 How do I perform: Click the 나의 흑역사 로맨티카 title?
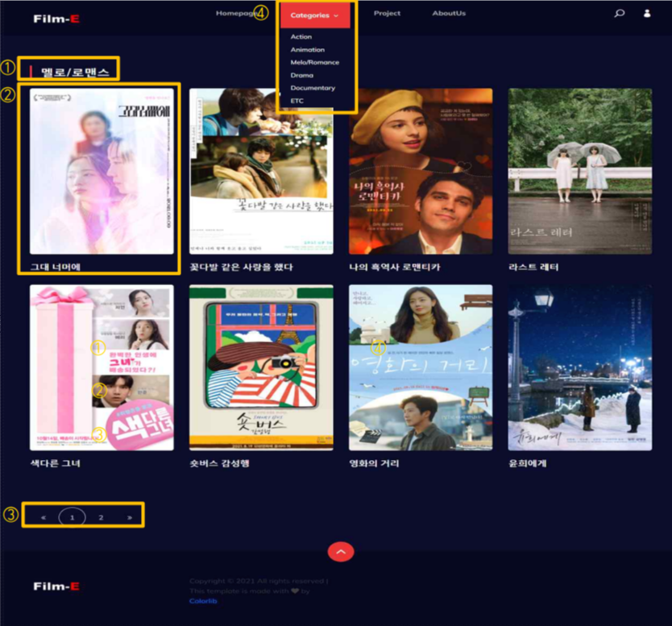tap(395, 267)
